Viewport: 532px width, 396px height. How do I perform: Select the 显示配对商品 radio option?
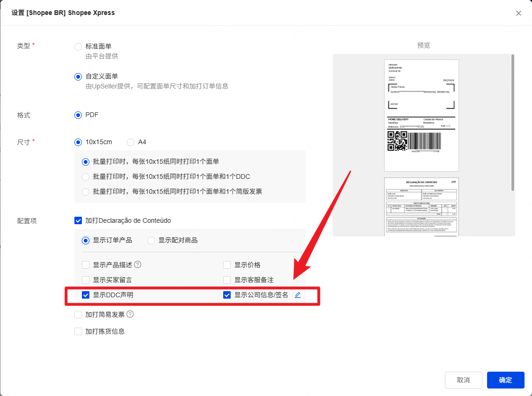(151, 240)
